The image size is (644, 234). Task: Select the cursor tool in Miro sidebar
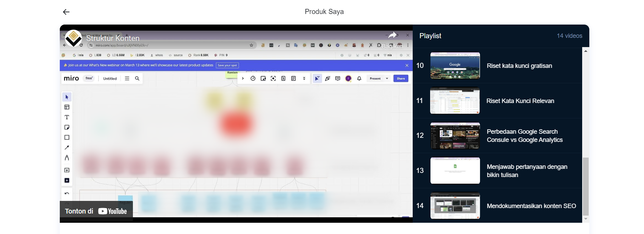pyautogui.click(x=67, y=97)
